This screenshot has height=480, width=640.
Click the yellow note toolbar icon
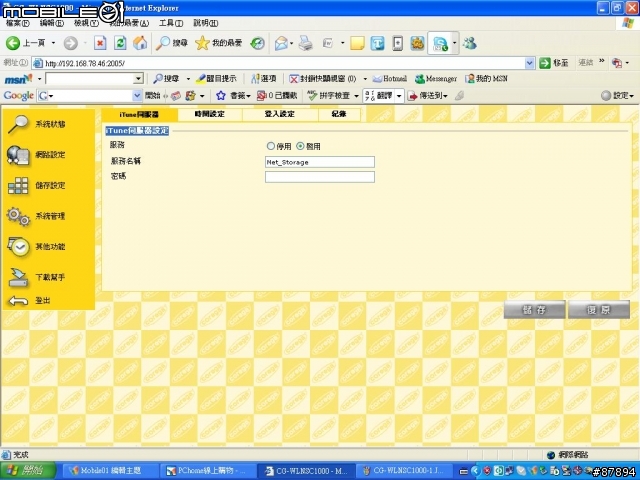pyautogui.click(x=357, y=43)
